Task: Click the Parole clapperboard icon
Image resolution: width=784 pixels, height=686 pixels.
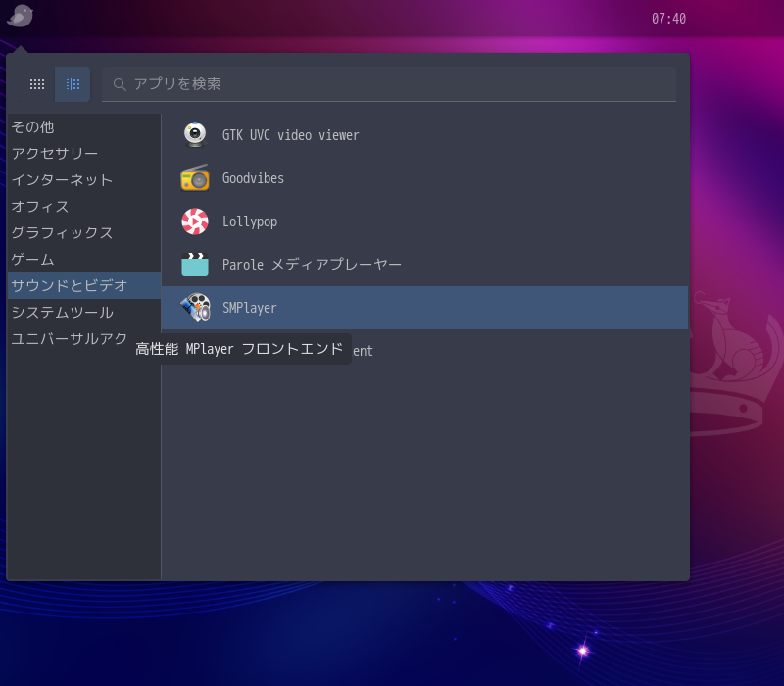Action: coord(195,265)
